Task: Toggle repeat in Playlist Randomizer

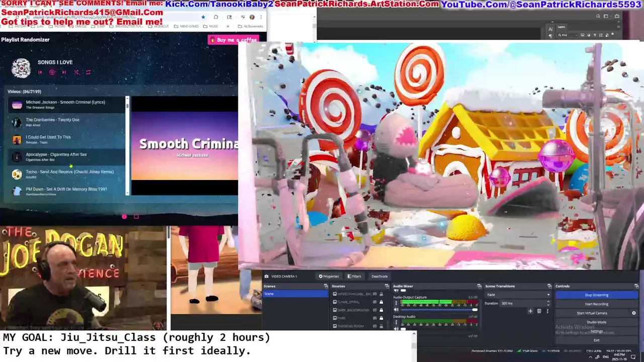Action: (88, 72)
